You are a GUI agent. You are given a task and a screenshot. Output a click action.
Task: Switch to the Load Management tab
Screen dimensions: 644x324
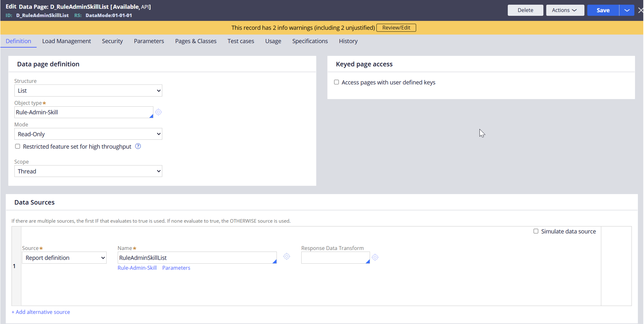(67, 41)
